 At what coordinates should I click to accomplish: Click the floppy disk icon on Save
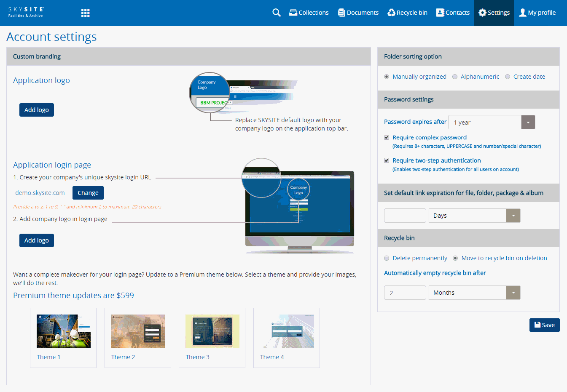pos(537,325)
